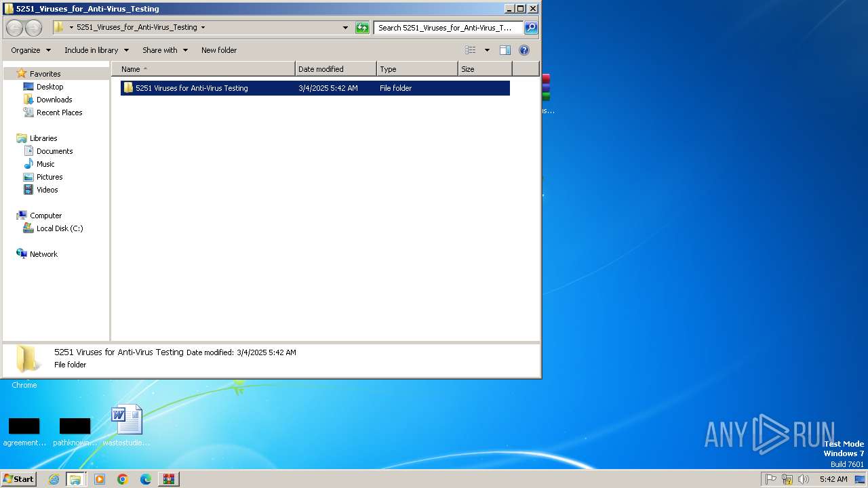Screen dimensions: 868x488
Task: Open previous locations dropdown in address bar
Action: (345, 28)
